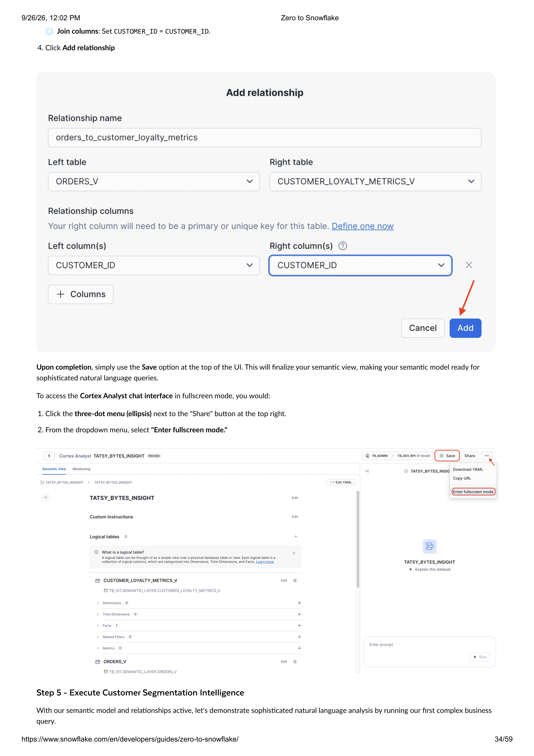Click the collapse panel arrow icon
This screenshot has width=534, height=756.
click(x=367, y=472)
